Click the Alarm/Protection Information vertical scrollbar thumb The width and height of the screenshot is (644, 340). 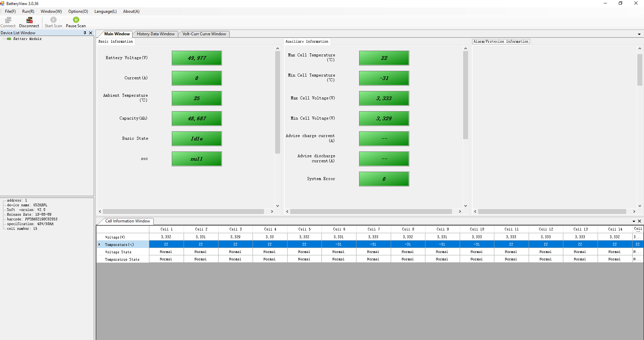pos(640,70)
